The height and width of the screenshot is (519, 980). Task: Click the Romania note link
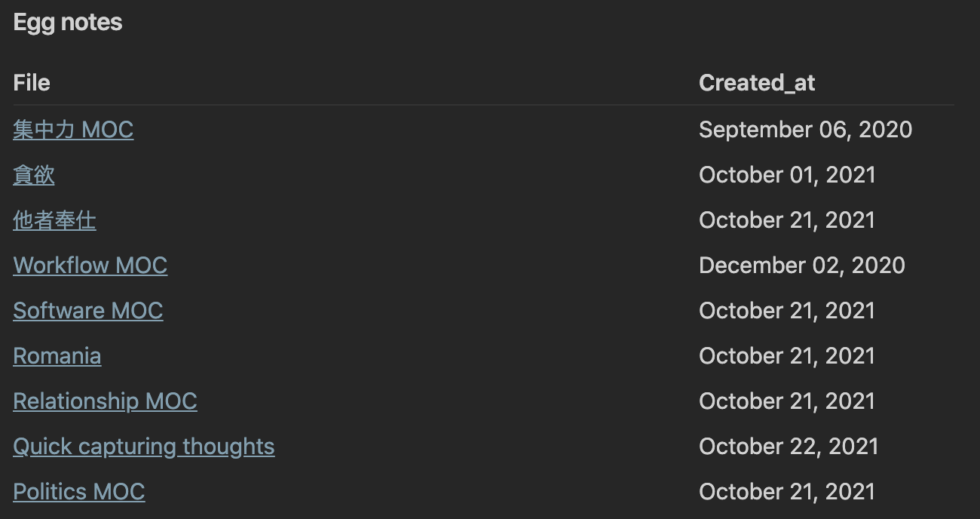57,356
